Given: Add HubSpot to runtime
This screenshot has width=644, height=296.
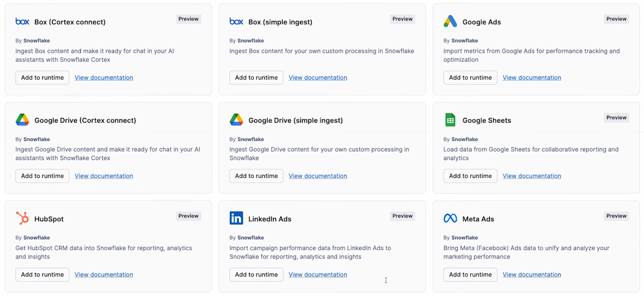Looking at the screenshot, I should [42, 275].
